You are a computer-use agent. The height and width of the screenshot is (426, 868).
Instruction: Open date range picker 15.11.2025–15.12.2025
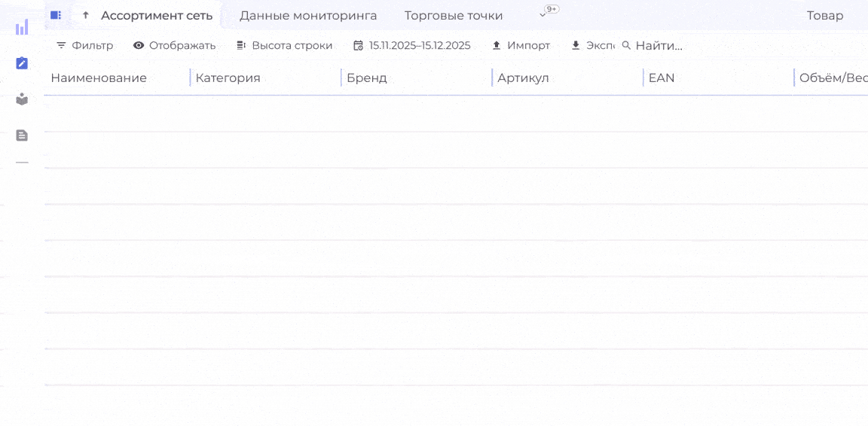click(411, 45)
